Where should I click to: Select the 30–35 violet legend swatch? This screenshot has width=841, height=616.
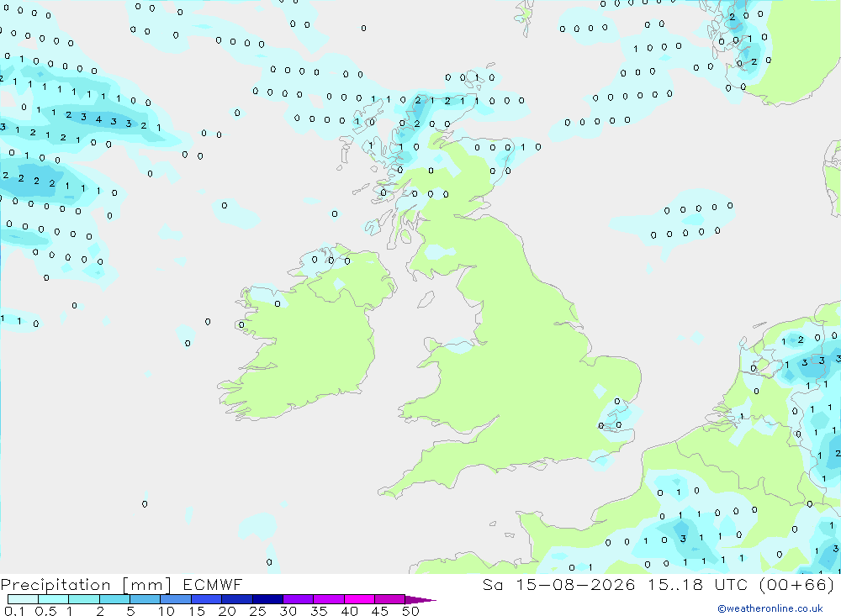(298, 599)
